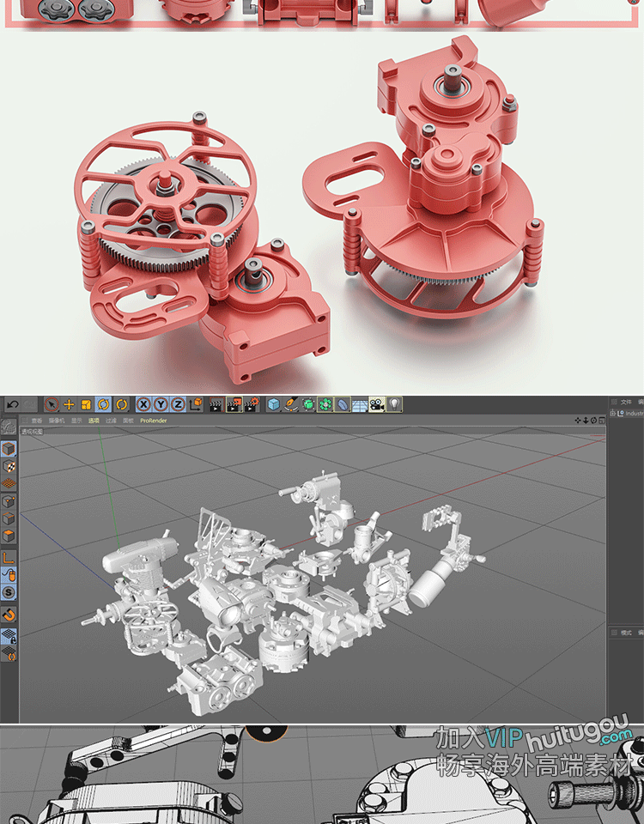Toggle the X axis lock
The image size is (644, 824).
[x=143, y=404]
